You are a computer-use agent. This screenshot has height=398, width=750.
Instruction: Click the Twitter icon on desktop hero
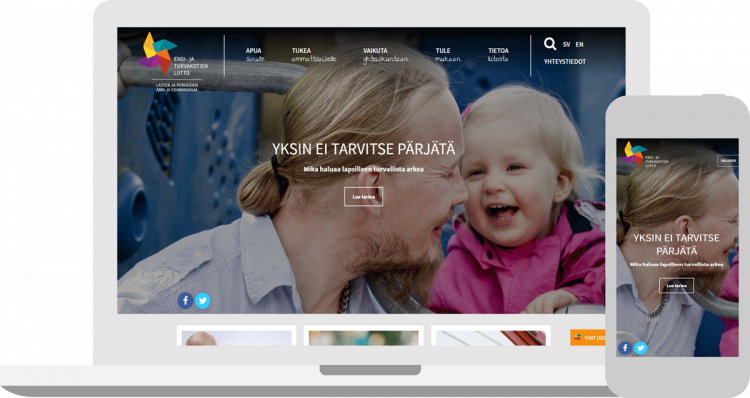click(202, 300)
